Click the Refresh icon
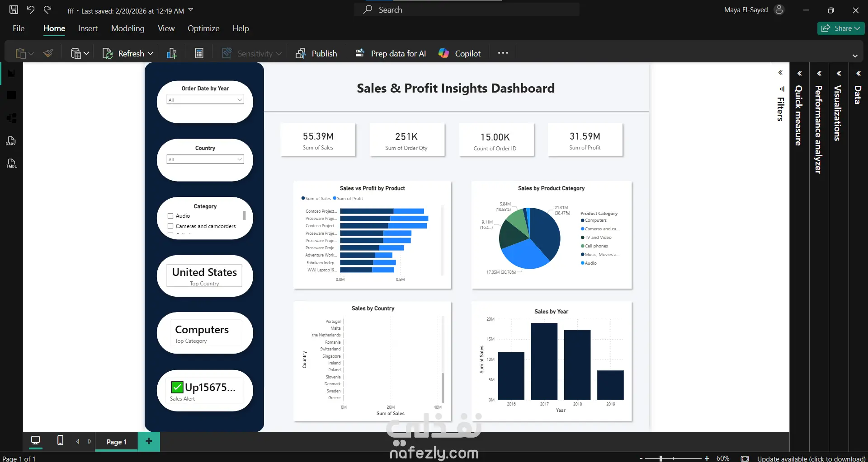This screenshot has height=462, width=868. [108, 53]
